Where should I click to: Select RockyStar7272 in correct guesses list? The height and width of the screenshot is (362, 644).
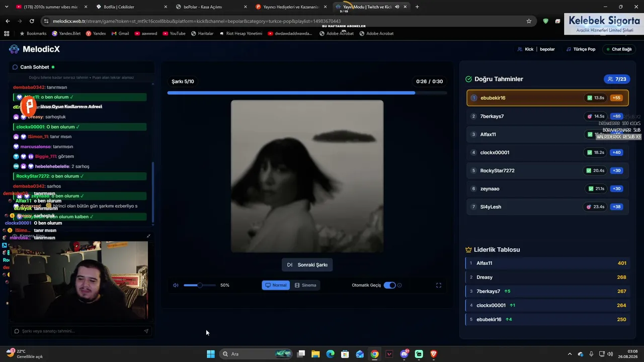coord(547,170)
